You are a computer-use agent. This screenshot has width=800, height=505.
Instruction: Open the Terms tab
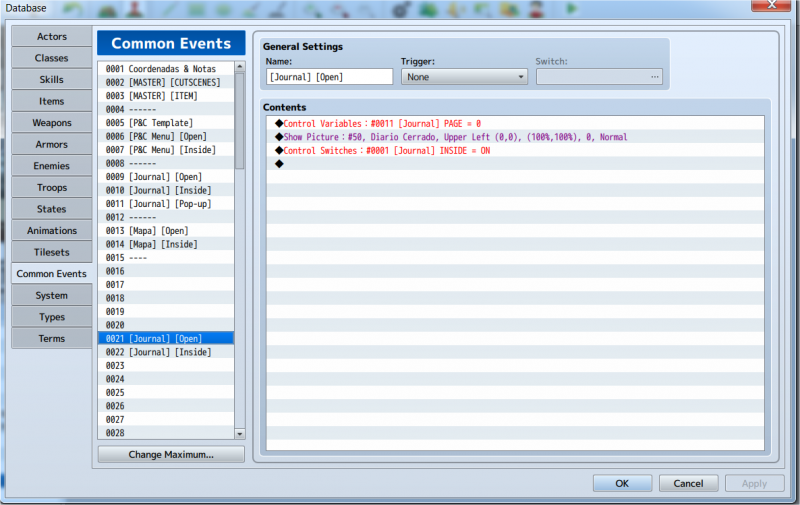coord(52,338)
